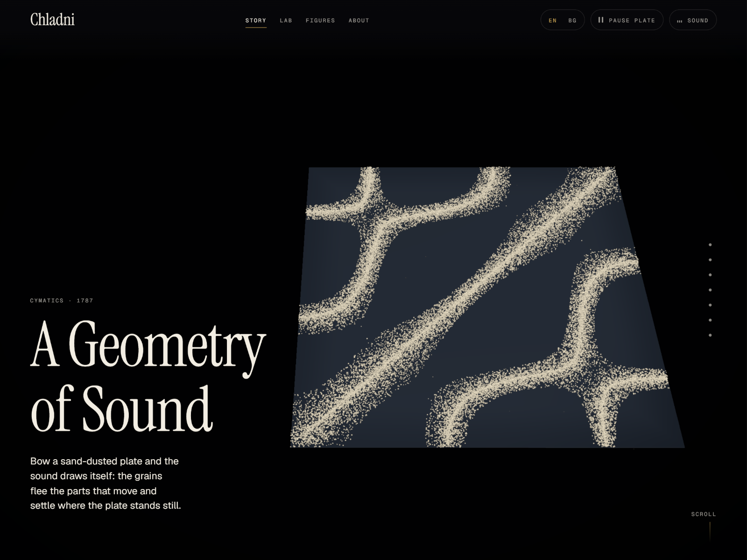Jump to the fifth section dot

pyautogui.click(x=710, y=305)
